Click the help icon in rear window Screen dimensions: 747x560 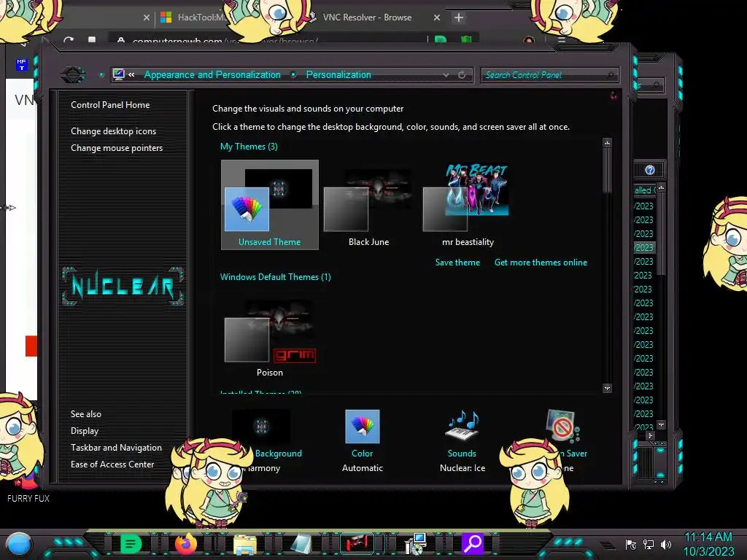[x=650, y=170]
